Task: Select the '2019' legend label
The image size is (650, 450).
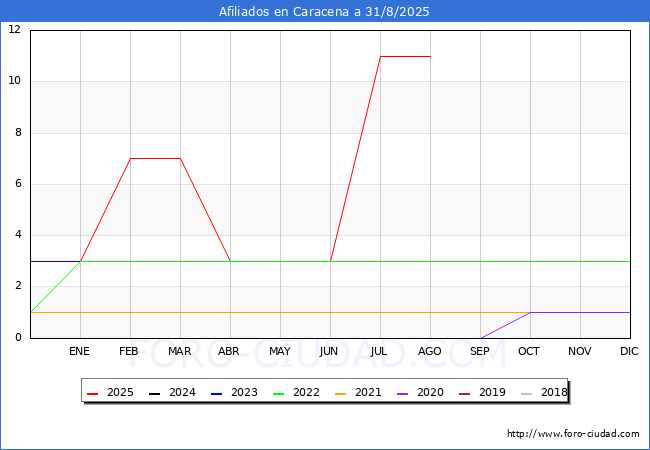Action: (492, 392)
